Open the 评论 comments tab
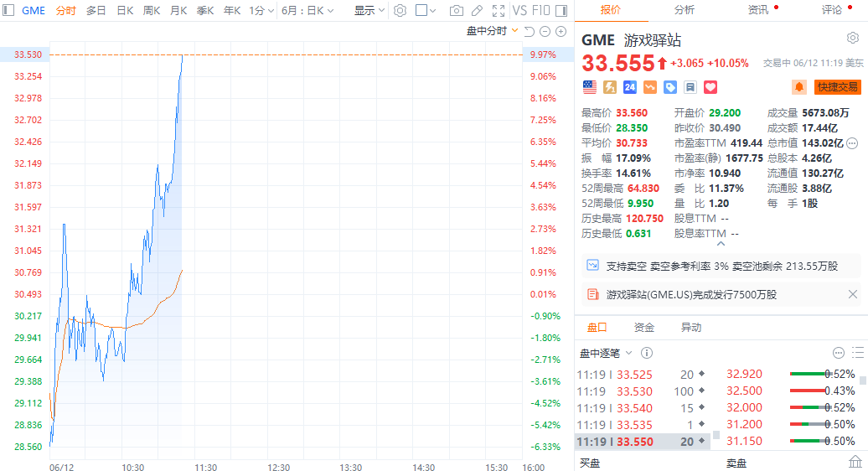The width and height of the screenshot is (868, 471). [831, 10]
